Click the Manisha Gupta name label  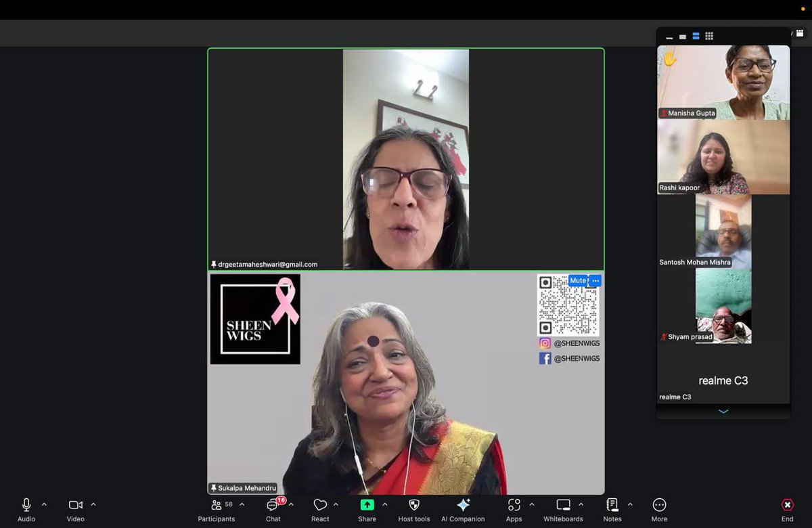click(x=687, y=113)
